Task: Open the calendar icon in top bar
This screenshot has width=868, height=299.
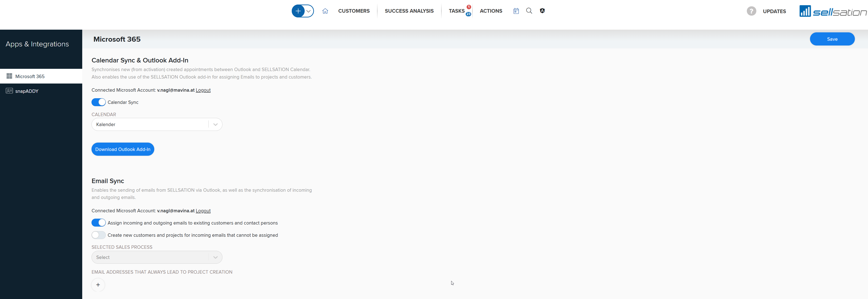Action: pyautogui.click(x=516, y=11)
